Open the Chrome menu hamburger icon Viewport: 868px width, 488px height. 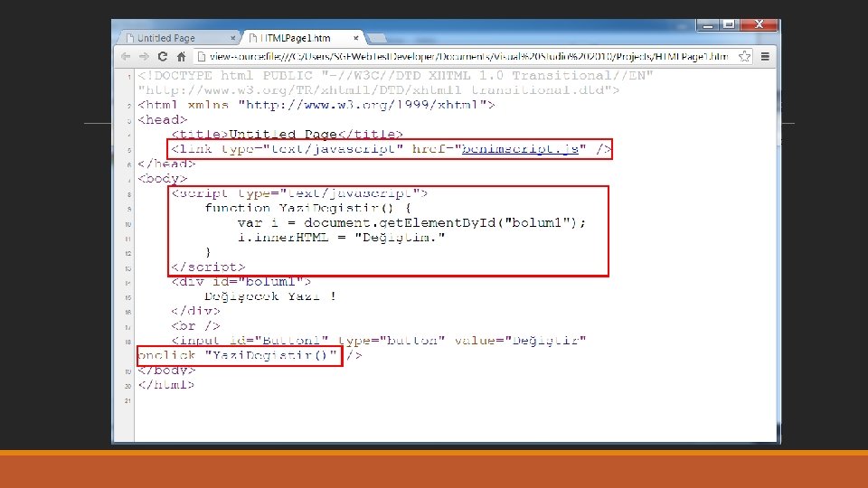pyautogui.click(x=765, y=56)
